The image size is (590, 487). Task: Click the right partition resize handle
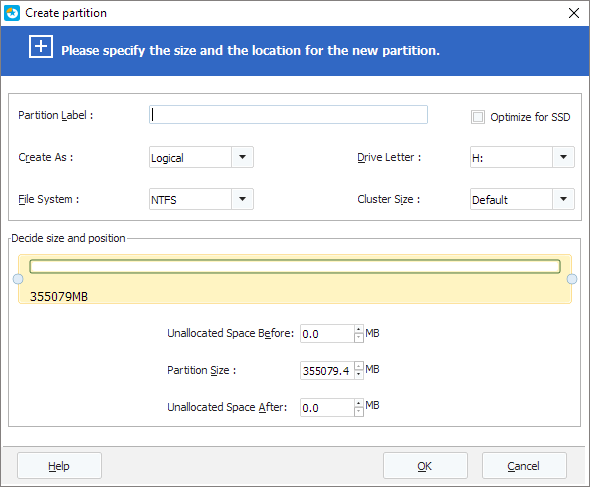572,279
